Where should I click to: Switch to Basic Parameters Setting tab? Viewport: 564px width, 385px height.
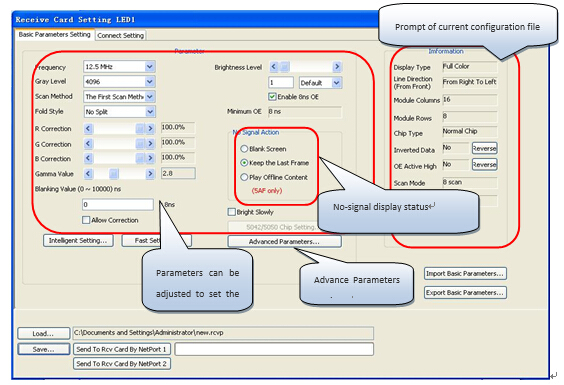click(x=54, y=35)
